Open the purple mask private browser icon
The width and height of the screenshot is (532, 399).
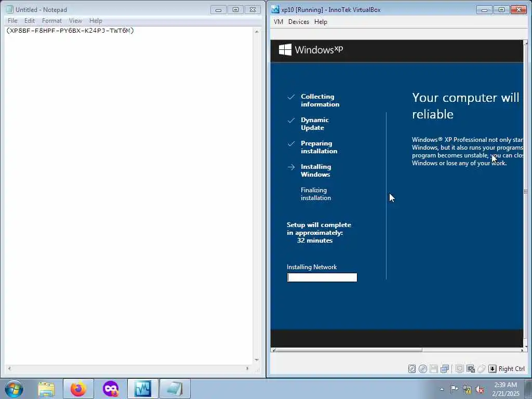click(111, 389)
